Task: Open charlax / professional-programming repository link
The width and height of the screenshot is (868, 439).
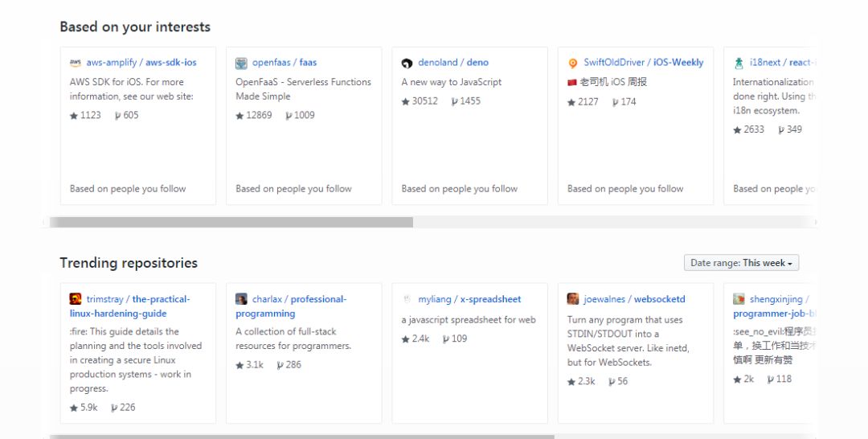Action: [291, 306]
